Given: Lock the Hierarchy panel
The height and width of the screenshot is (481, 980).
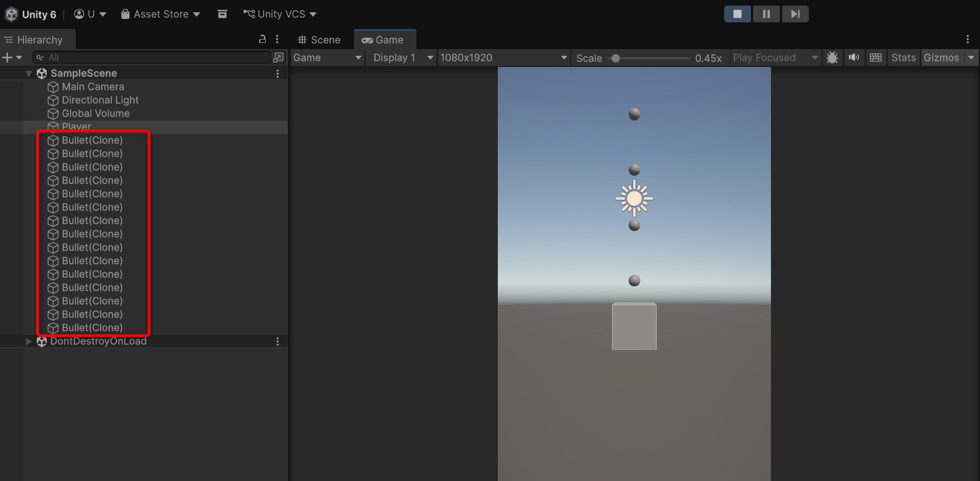Looking at the screenshot, I should tap(263, 39).
